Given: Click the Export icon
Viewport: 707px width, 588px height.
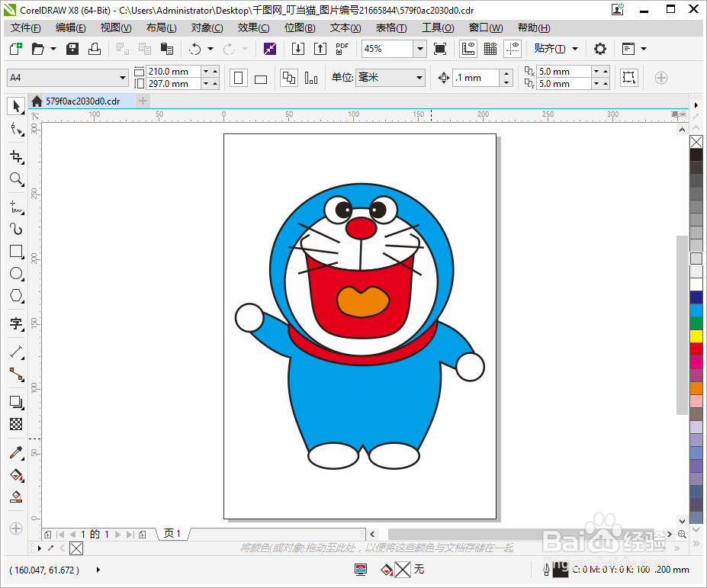Looking at the screenshot, I should (x=320, y=49).
